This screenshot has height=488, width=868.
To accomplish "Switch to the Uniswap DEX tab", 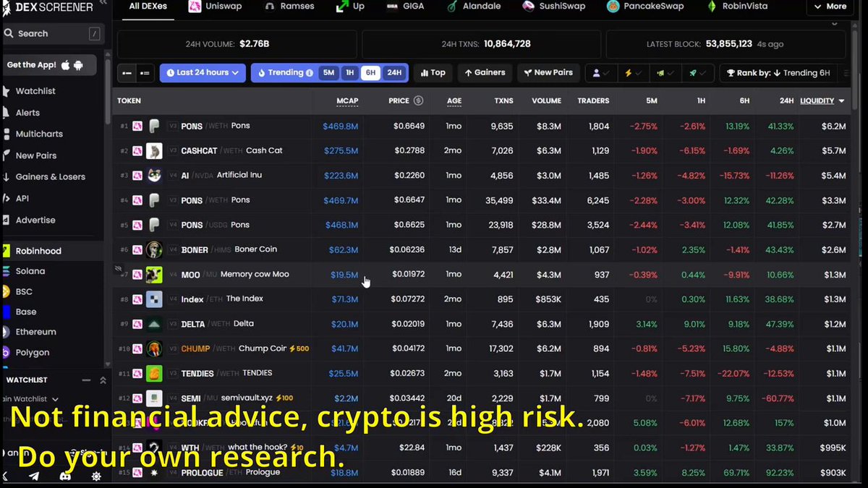I will [216, 7].
